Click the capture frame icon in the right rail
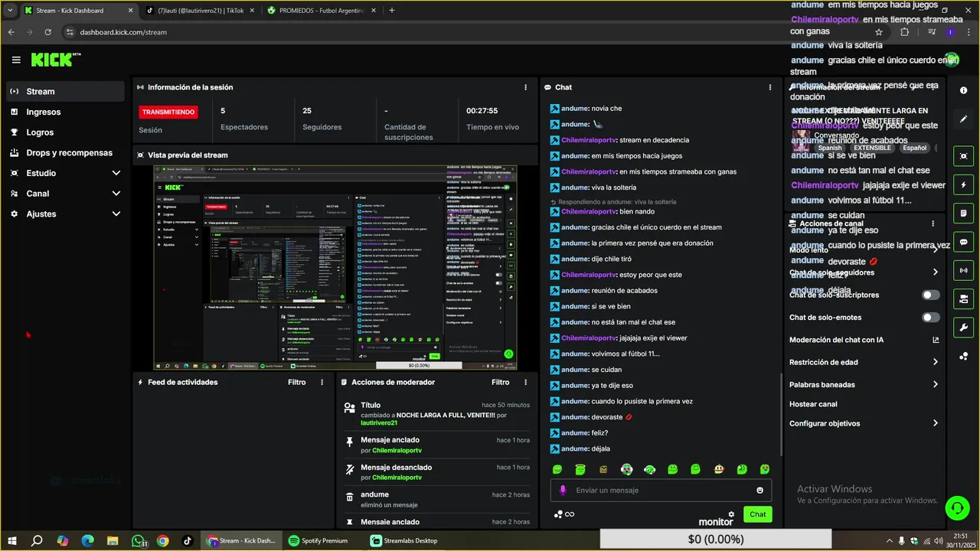980x551 pixels. 963,156
